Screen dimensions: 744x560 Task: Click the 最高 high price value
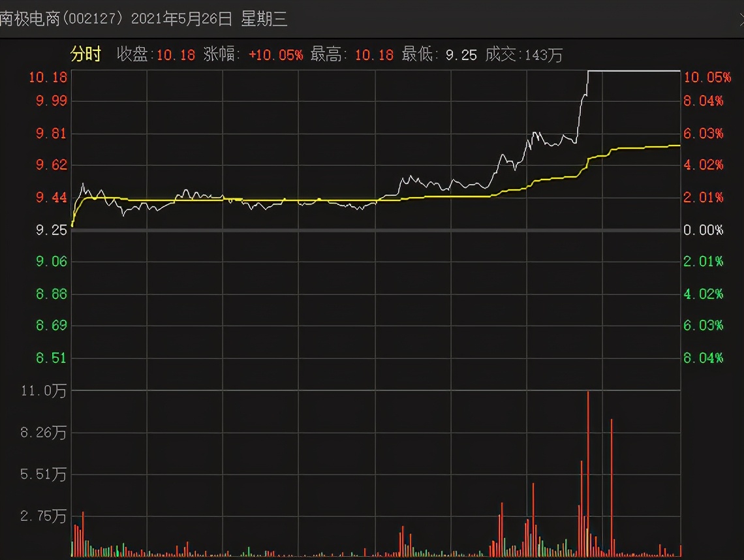click(374, 55)
